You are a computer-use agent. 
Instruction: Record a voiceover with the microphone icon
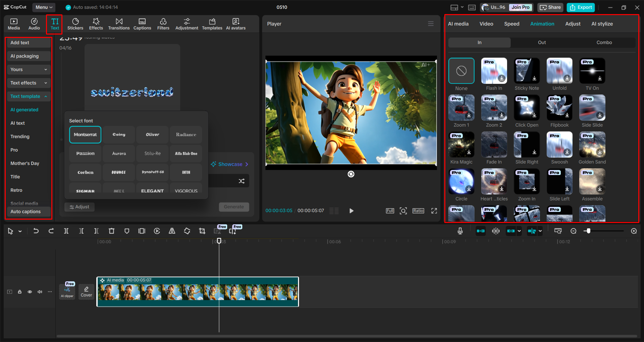pos(460,231)
